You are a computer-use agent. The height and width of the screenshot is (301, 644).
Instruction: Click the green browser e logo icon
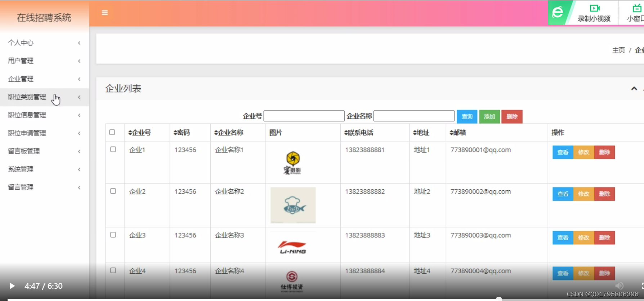click(x=558, y=13)
